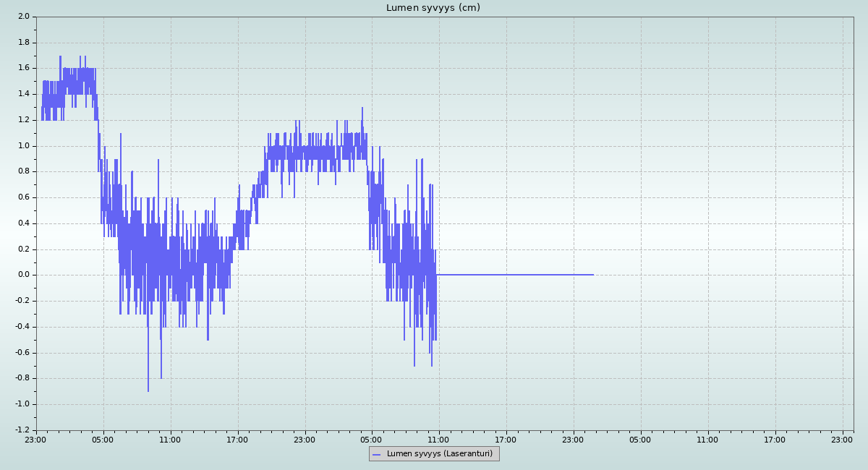
Task: Click the 1.0 y-axis tick label
Action: 23,145
